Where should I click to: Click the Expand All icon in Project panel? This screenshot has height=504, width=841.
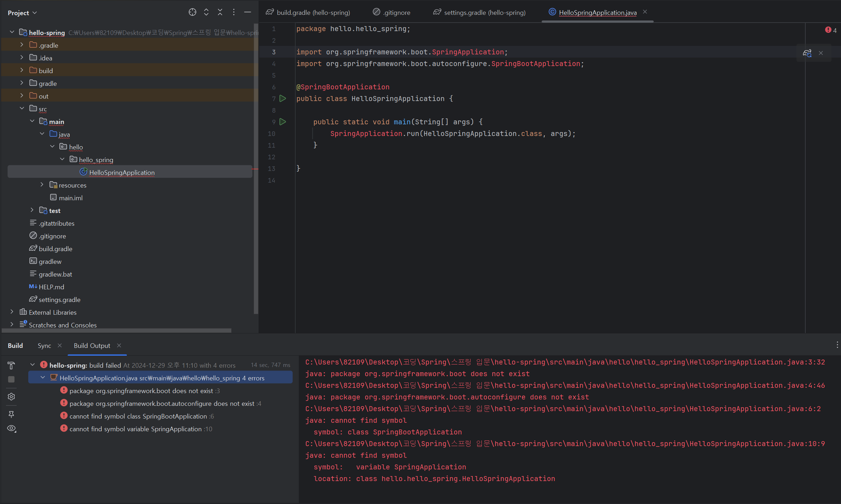(206, 12)
